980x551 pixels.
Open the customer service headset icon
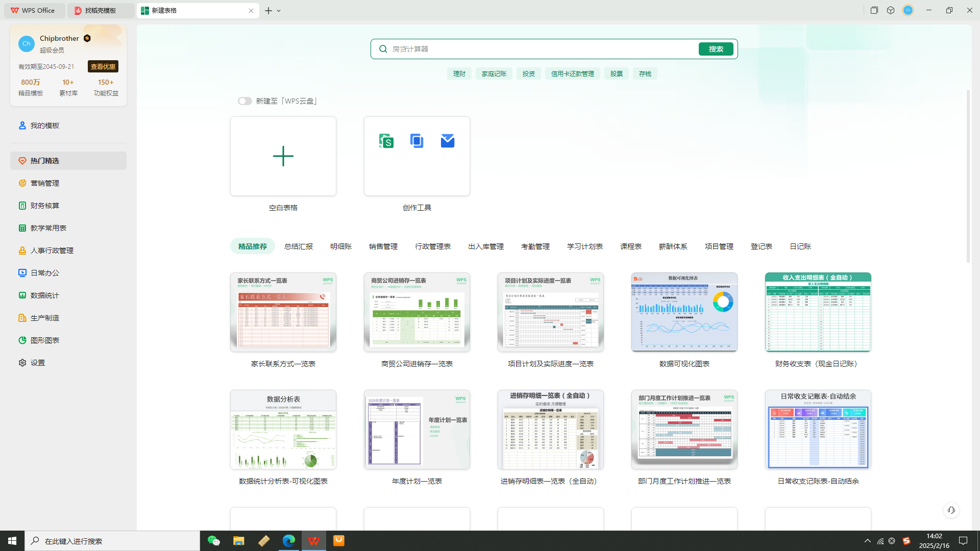point(951,510)
